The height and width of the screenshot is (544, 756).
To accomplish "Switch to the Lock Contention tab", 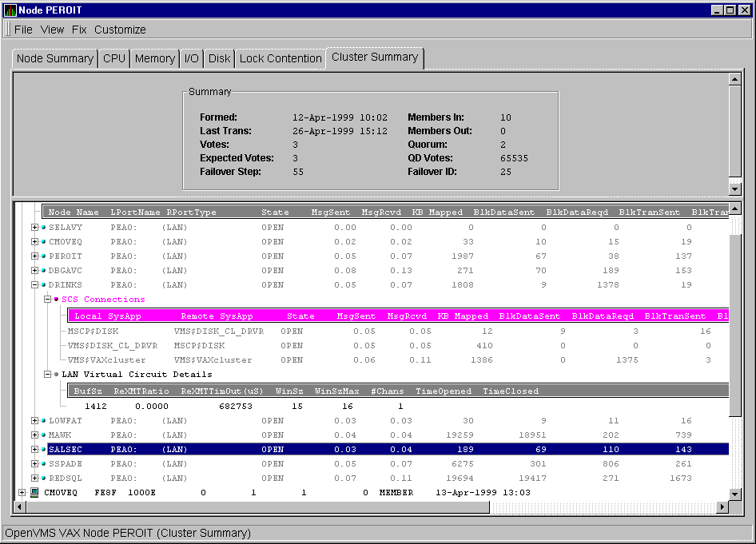I will point(281,58).
